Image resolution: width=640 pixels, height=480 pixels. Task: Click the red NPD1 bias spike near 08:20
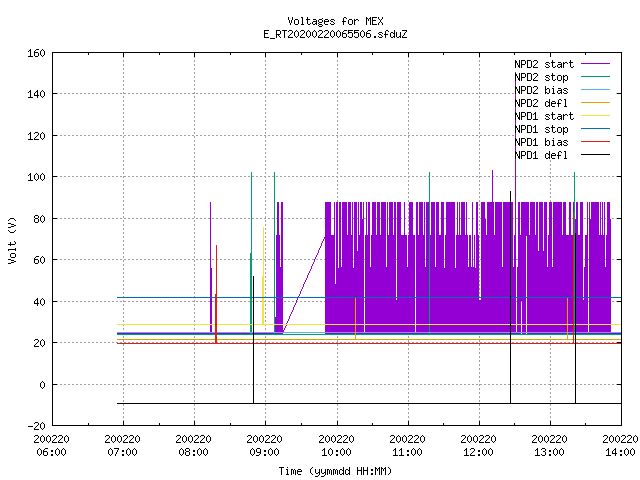pyautogui.click(x=216, y=294)
